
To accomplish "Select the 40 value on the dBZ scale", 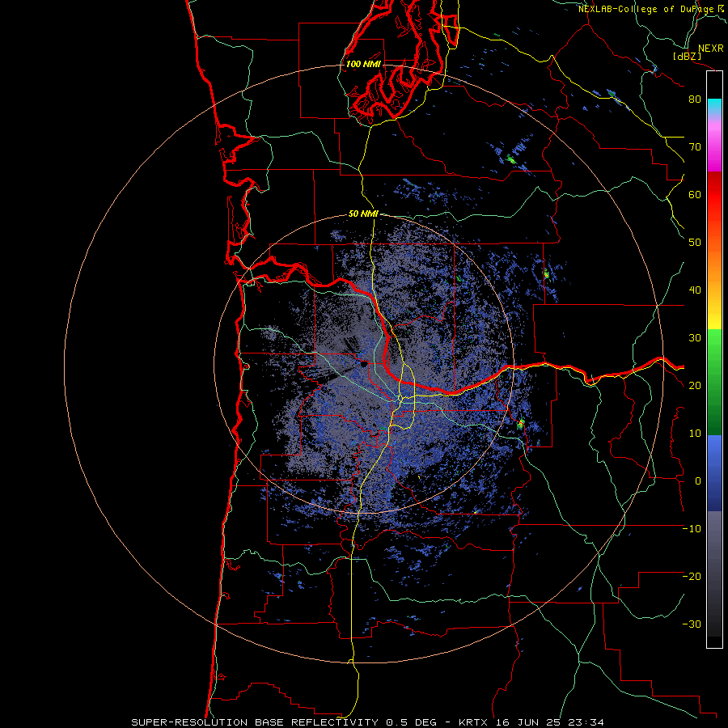I will 695,290.
